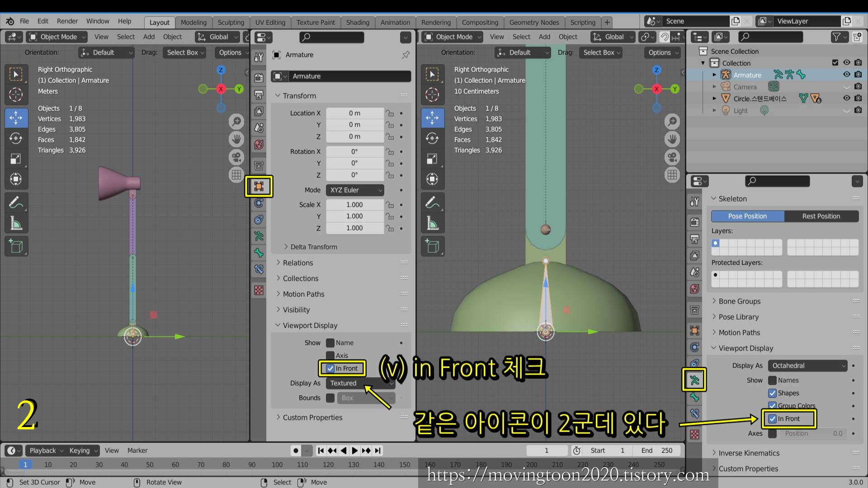Switch armature to Rest Position
This screenshot has height=488, width=868.
click(x=821, y=216)
